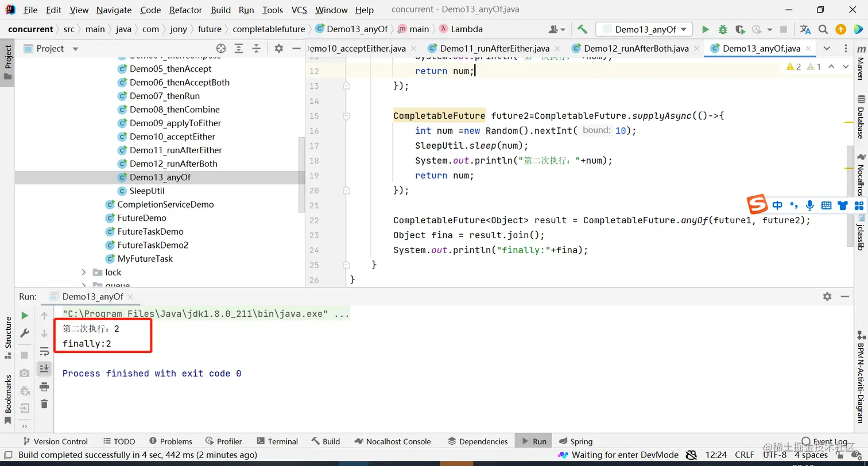Expand the lock package in the tree
Image resolution: width=868 pixels, height=466 pixels.
(84, 272)
